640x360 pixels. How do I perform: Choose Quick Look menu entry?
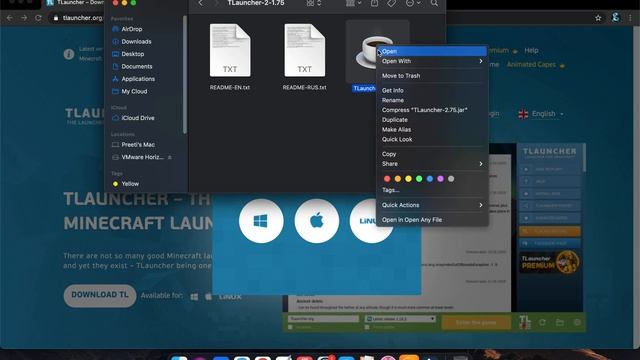[x=432, y=140]
